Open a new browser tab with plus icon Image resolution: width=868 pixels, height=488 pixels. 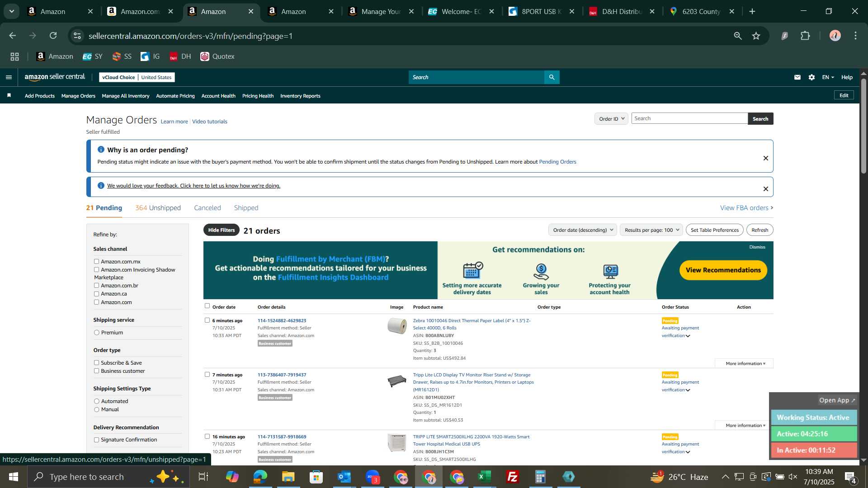(752, 11)
